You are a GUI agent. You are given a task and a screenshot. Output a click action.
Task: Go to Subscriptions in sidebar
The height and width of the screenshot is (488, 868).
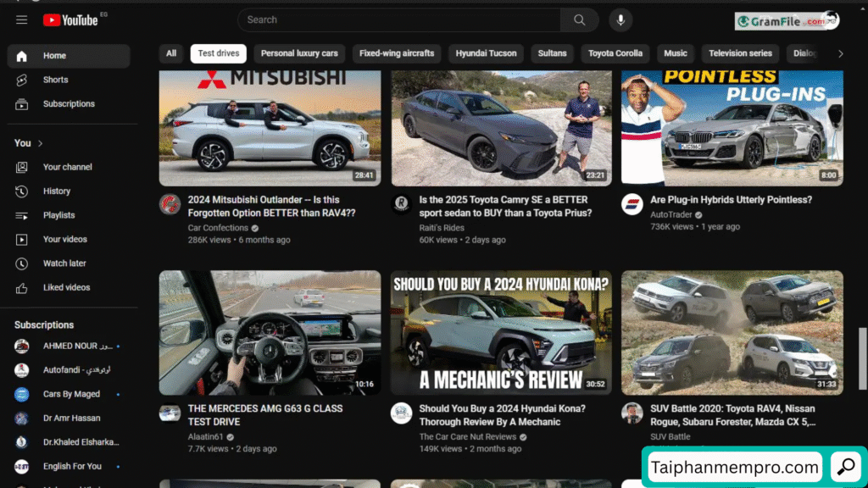(x=69, y=103)
